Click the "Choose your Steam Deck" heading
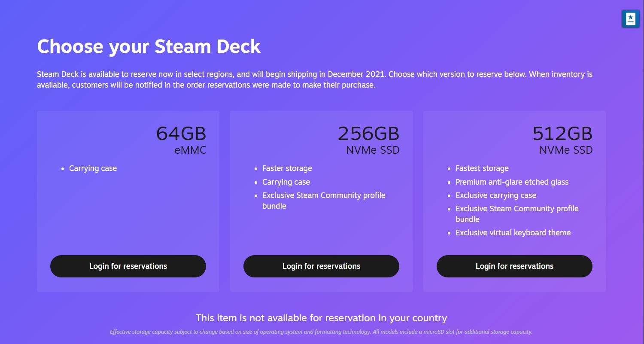The height and width of the screenshot is (344, 644). coord(149,46)
